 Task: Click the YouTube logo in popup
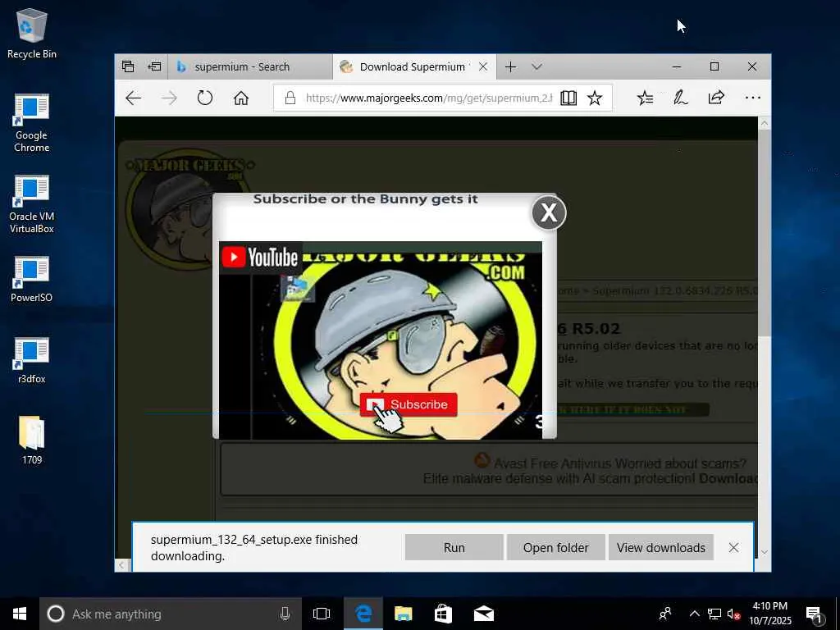pos(260,258)
